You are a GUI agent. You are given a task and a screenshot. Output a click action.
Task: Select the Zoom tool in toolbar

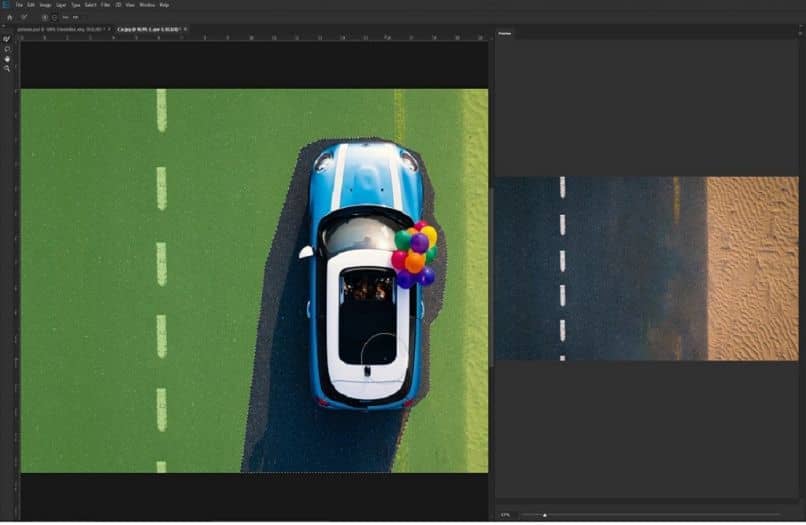pos(7,68)
